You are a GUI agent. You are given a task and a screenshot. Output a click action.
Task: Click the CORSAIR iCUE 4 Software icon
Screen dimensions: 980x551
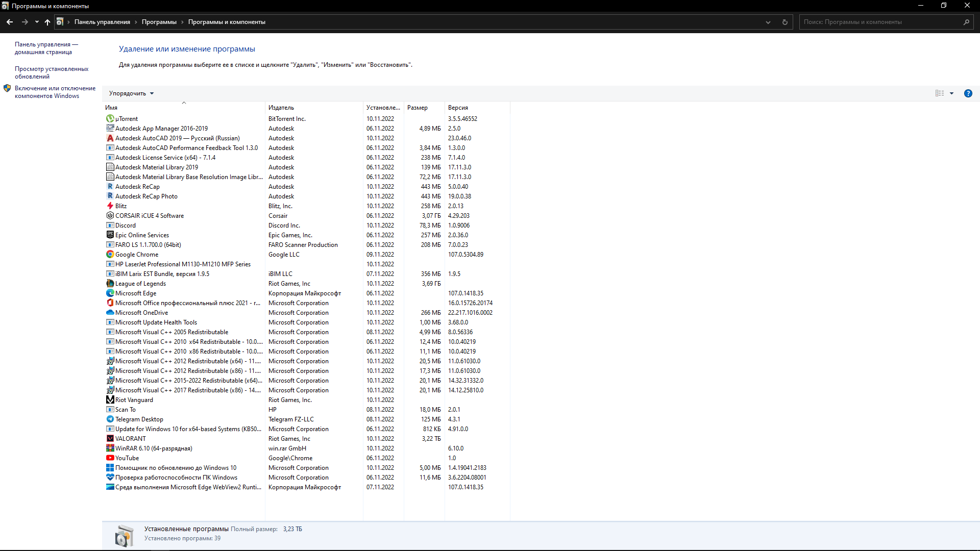pyautogui.click(x=110, y=215)
